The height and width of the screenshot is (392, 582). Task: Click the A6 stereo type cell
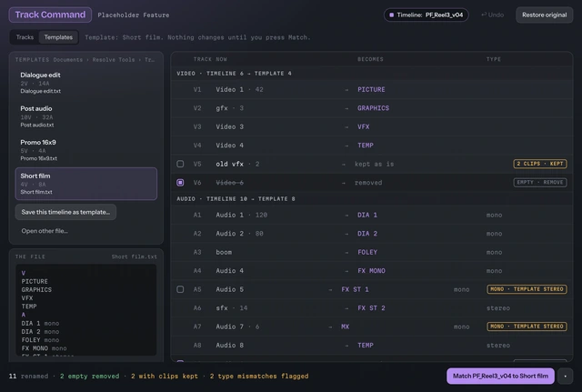coord(498,307)
